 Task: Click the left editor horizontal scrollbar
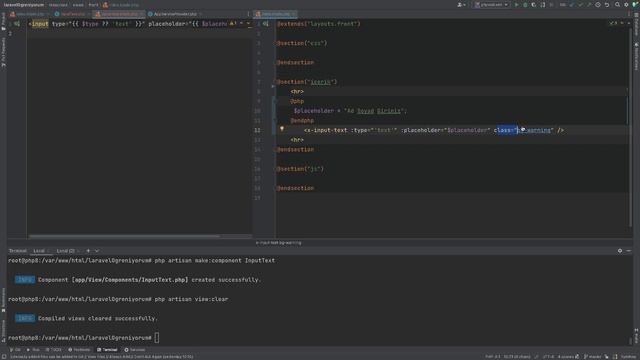coord(124,236)
